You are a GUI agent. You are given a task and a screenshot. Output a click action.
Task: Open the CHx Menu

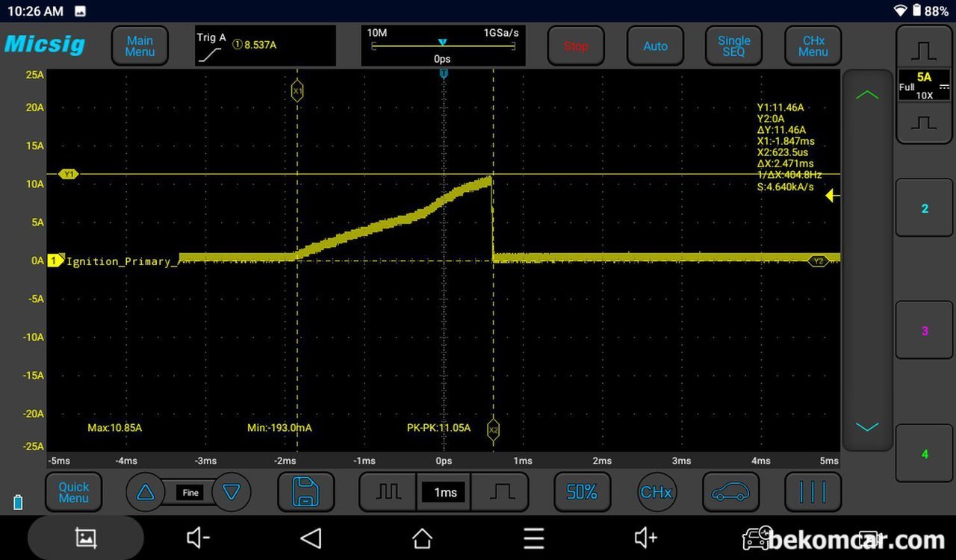click(x=813, y=46)
